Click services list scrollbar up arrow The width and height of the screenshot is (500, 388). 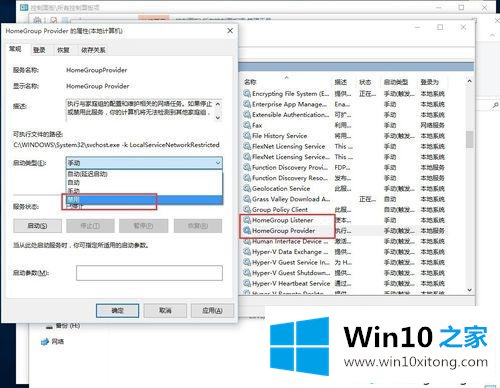tap(469, 81)
